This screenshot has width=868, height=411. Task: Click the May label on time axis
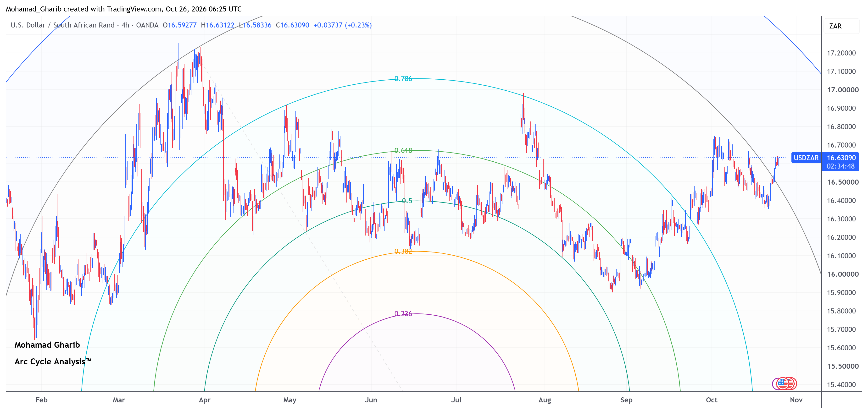click(x=290, y=400)
